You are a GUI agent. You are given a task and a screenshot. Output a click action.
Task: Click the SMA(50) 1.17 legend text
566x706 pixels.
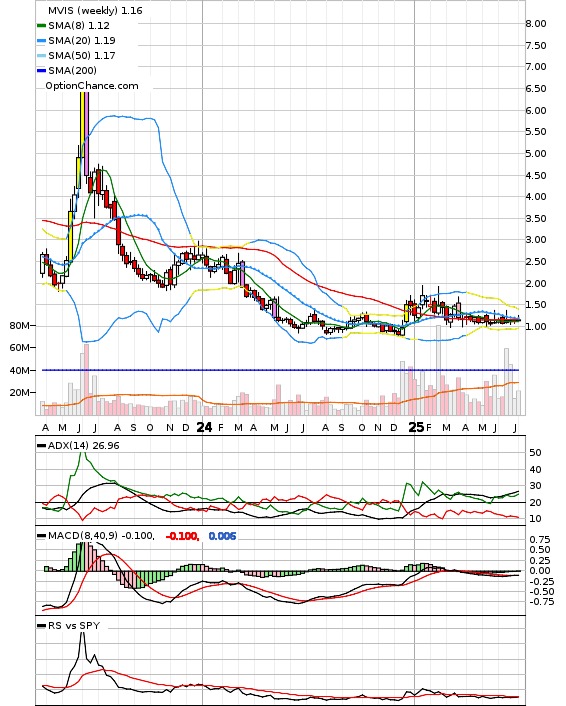click(x=82, y=55)
